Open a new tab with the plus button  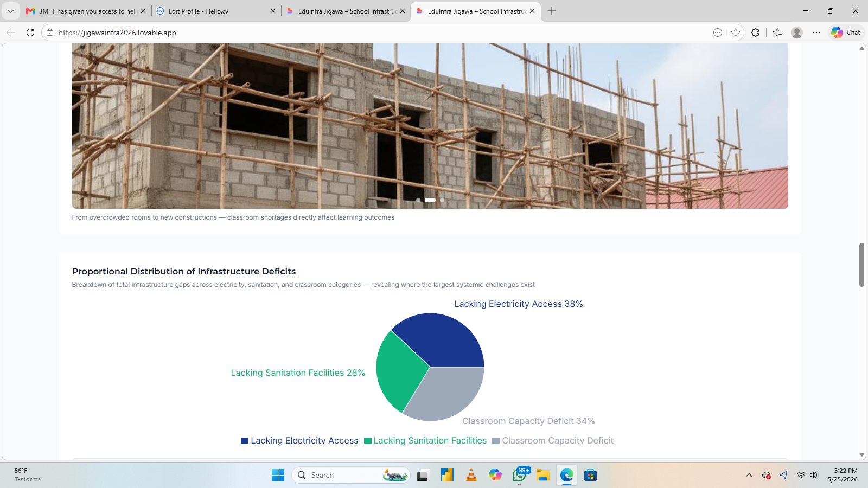[552, 11]
